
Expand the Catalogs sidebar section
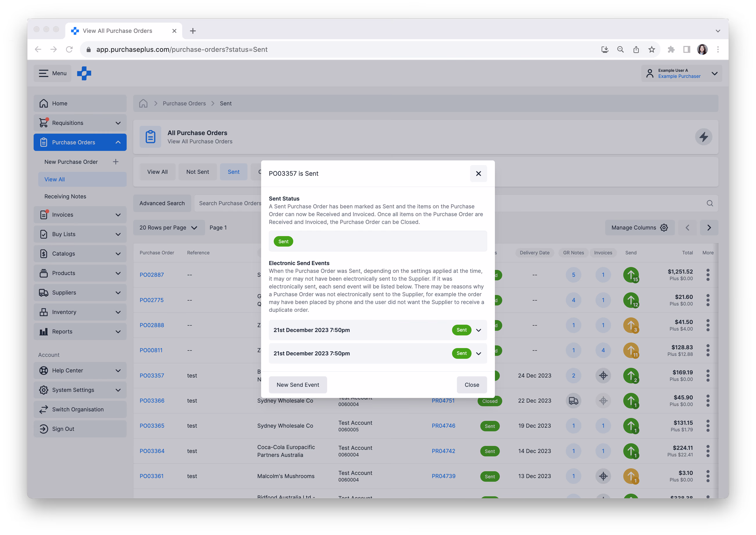point(80,254)
